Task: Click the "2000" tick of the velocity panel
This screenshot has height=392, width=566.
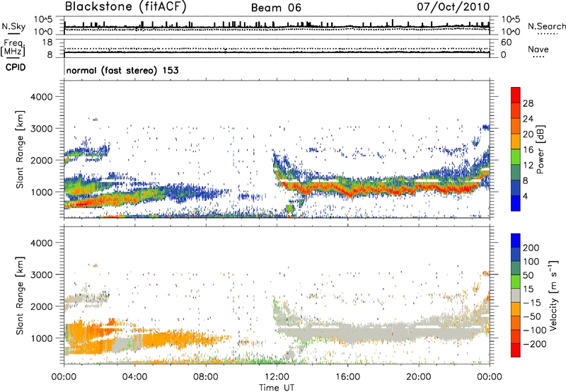Action: 42,306
